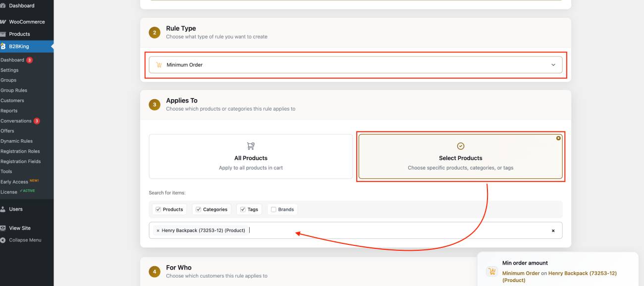
Task: Clear all selected items with right x
Action: 553,230
